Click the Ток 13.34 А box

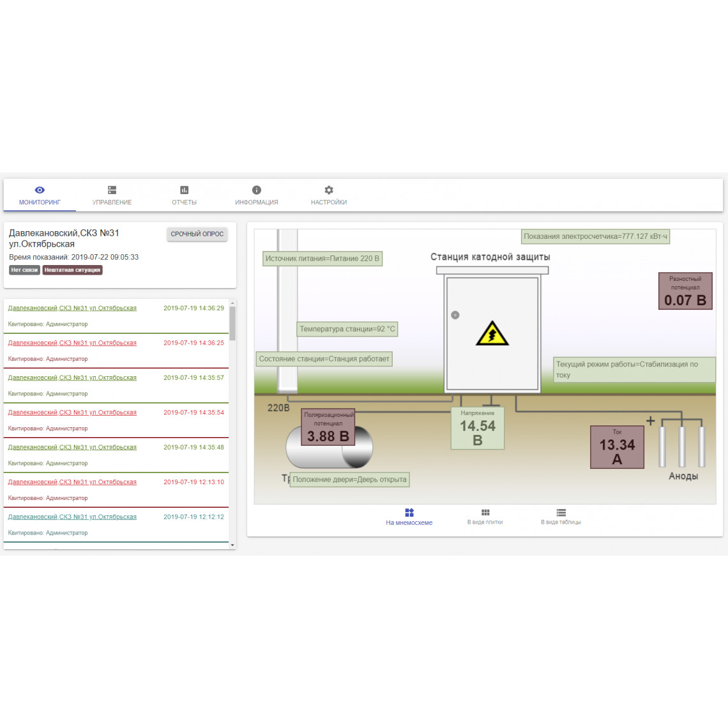(617, 447)
